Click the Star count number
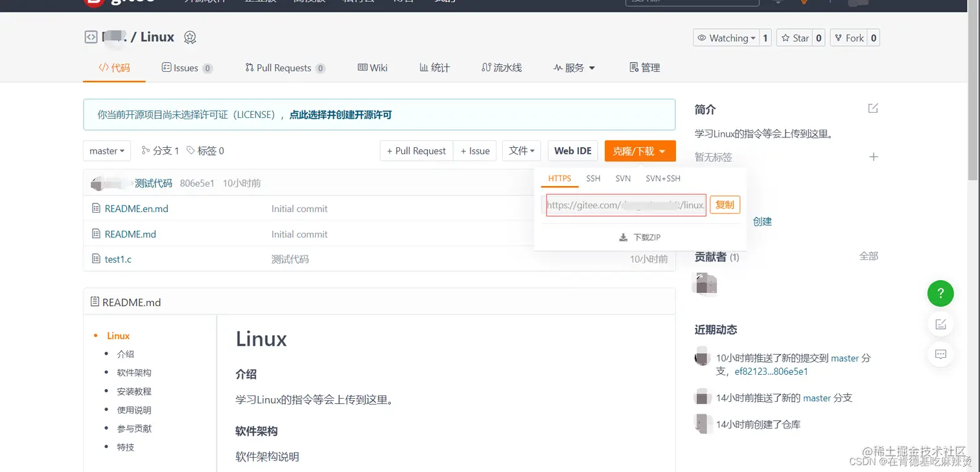Viewport: 980px width, 472px height. point(819,38)
